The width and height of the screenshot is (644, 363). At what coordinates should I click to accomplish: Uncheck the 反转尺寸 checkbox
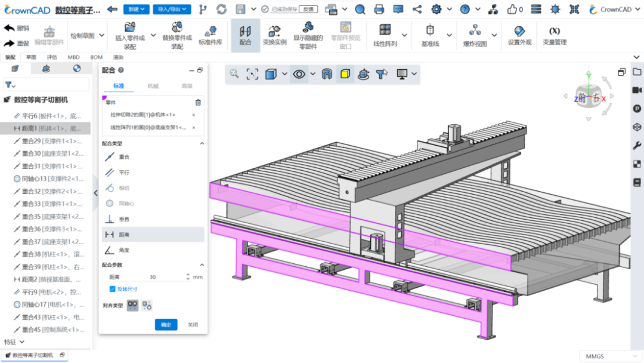coord(112,289)
